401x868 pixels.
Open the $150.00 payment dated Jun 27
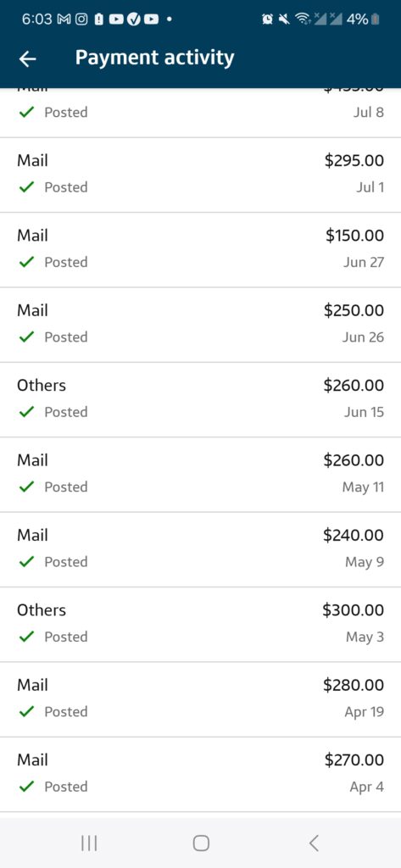[x=200, y=250]
